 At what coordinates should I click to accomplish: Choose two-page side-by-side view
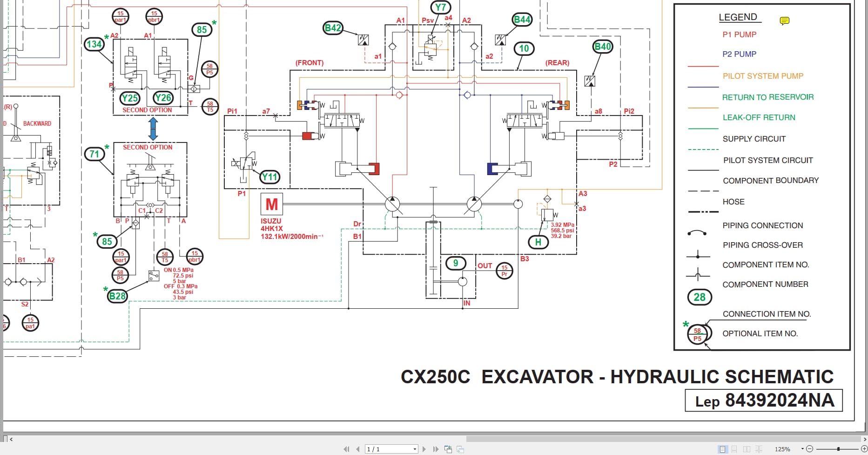(x=746, y=449)
